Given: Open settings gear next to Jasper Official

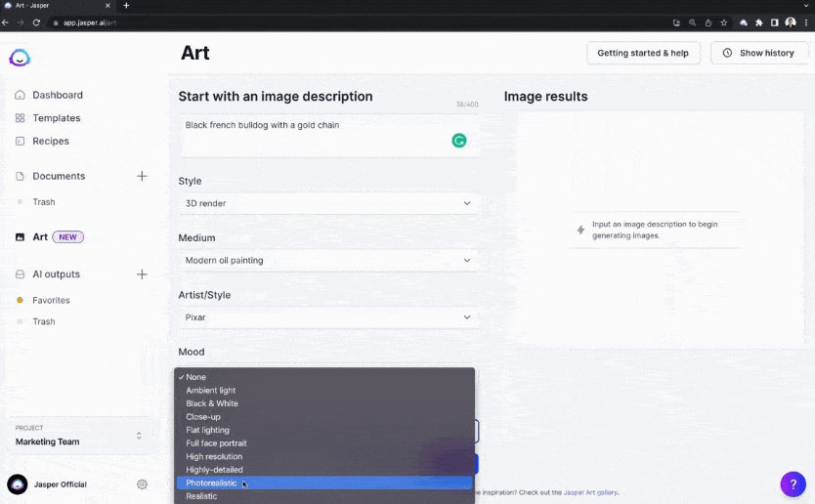Looking at the screenshot, I should tap(142, 484).
